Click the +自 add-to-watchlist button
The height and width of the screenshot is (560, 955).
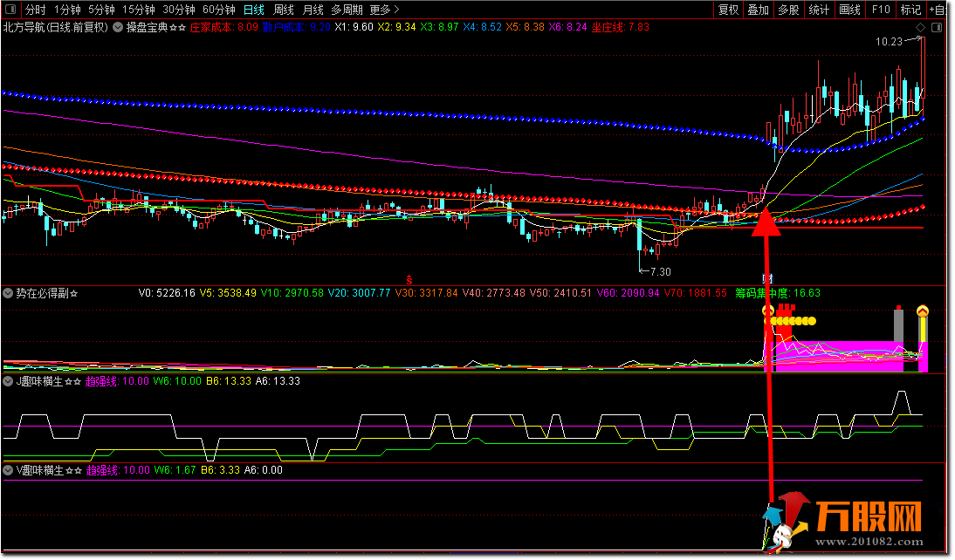point(938,10)
